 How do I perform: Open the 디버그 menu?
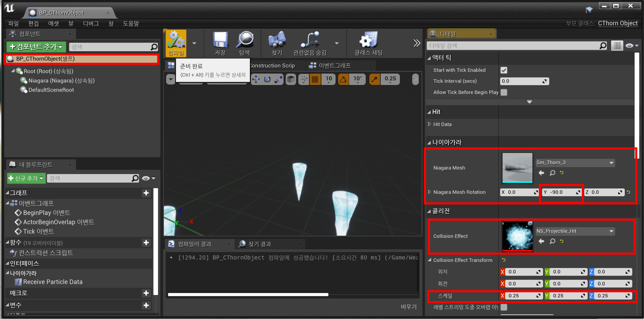tap(91, 23)
